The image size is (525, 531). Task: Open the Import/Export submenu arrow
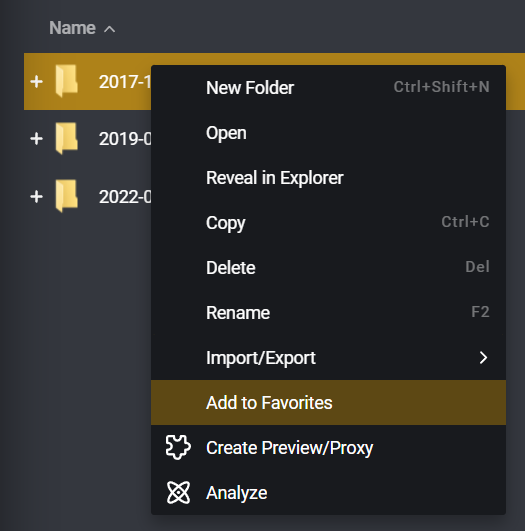483,358
